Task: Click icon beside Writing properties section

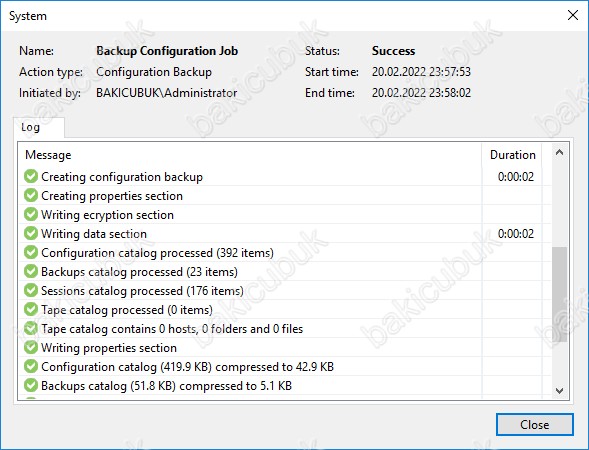Action: click(31, 347)
